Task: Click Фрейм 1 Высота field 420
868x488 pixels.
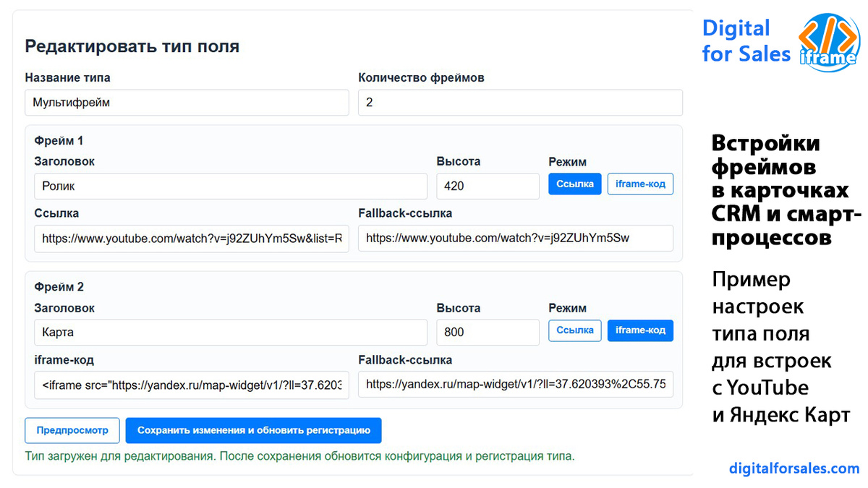Action: coord(488,186)
